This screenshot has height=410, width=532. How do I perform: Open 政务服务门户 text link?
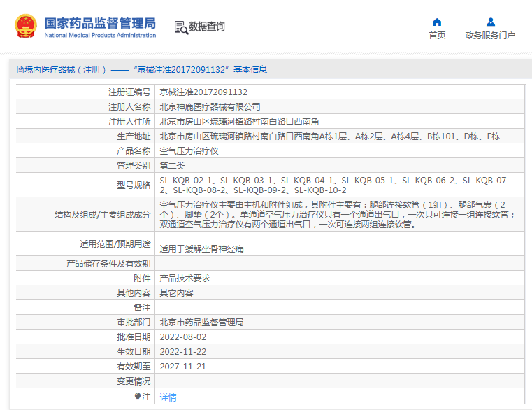click(490, 35)
